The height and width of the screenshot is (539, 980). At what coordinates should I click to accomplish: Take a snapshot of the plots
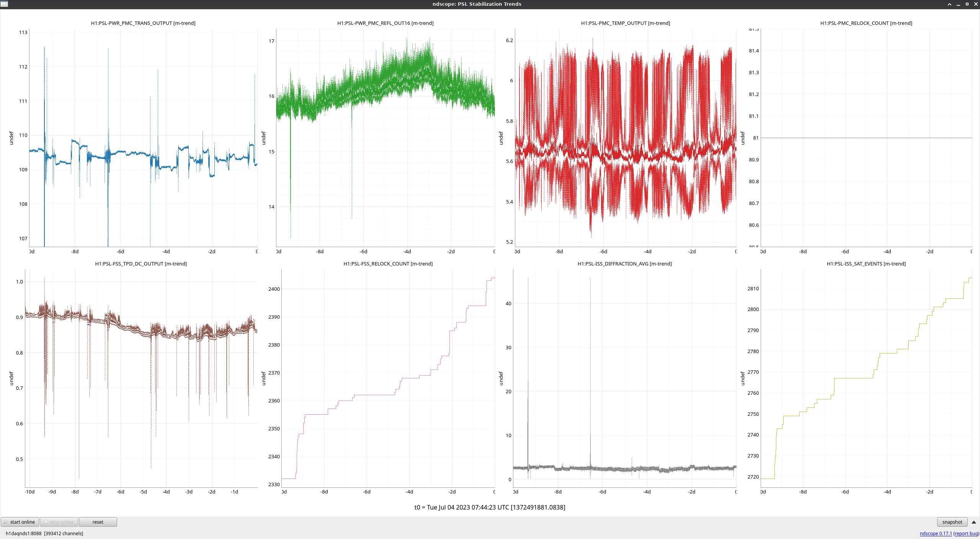pos(952,522)
